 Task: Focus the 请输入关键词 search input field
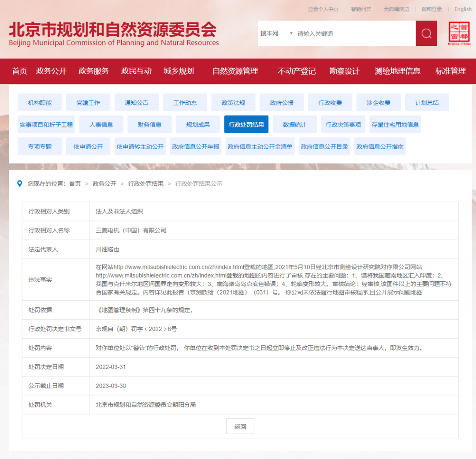(355, 34)
